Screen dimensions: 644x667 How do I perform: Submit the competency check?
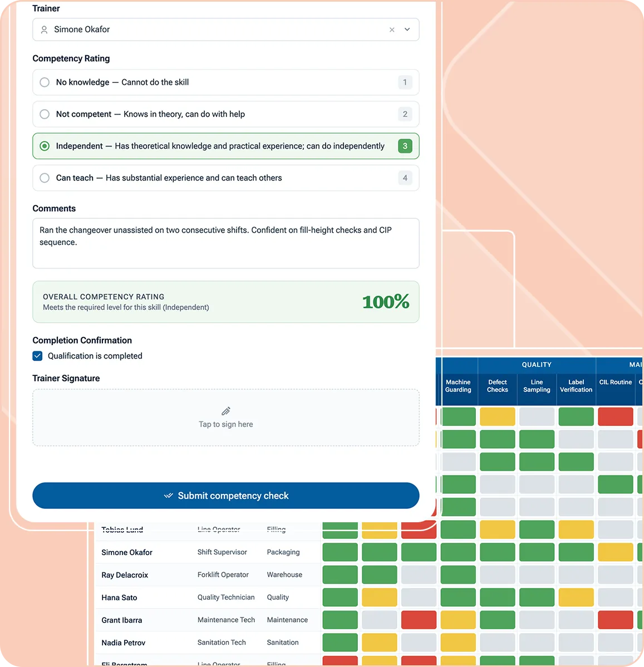point(226,496)
